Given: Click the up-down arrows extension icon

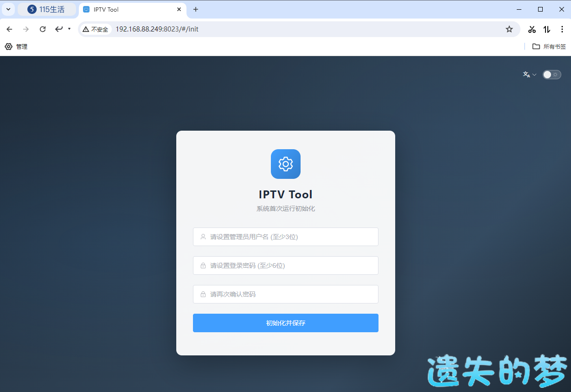Looking at the screenshot, I should (547, 29).
